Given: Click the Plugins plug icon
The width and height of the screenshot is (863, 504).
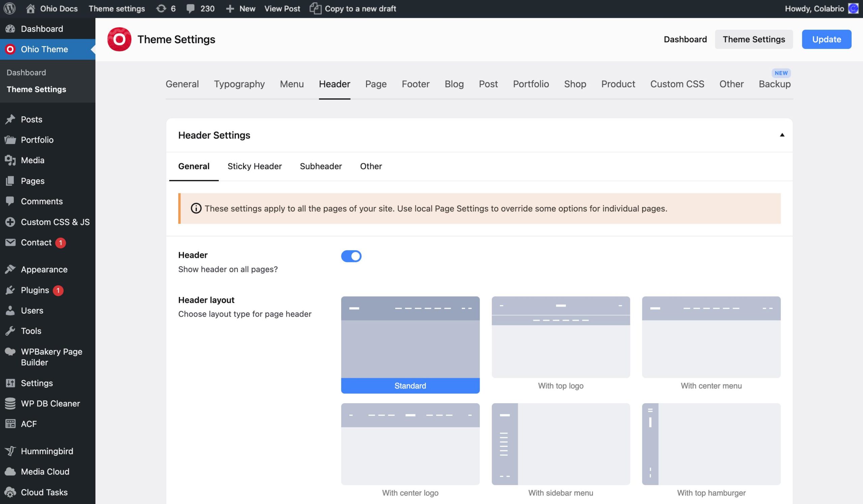Looking at the screenshot, I should point(10,290).
